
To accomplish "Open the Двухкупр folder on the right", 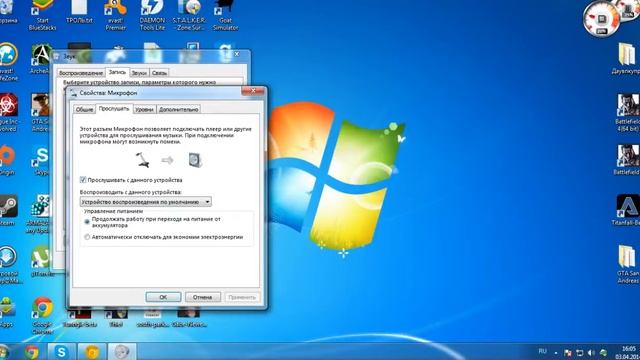I will pyautogui.click(x=626, y=59).
